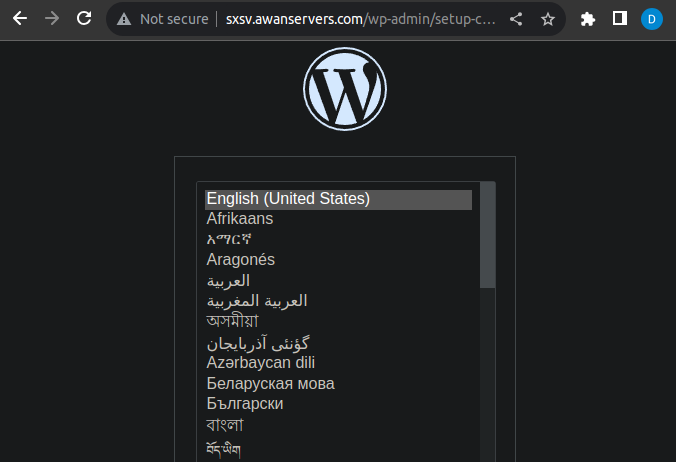The width and height of the screenshot is (676, 462).
Task: Open the Extensions puzzle icon
Action: coord(588,19)
